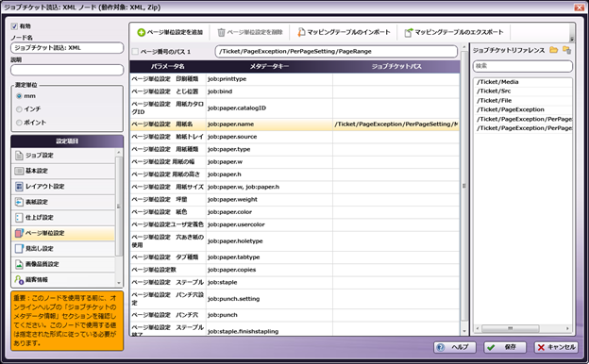
Task: Click the page range path input field
Action: (x=336, y=52)
